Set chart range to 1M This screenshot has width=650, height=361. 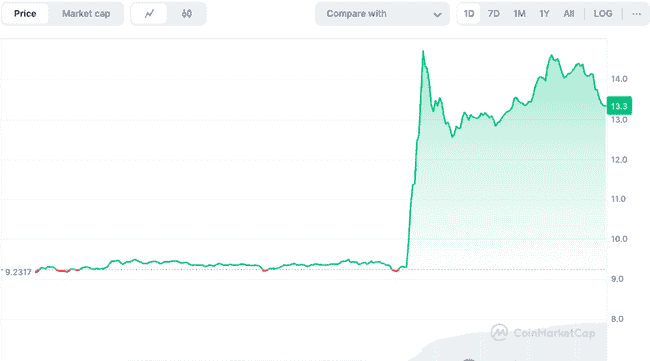[519, 14]
